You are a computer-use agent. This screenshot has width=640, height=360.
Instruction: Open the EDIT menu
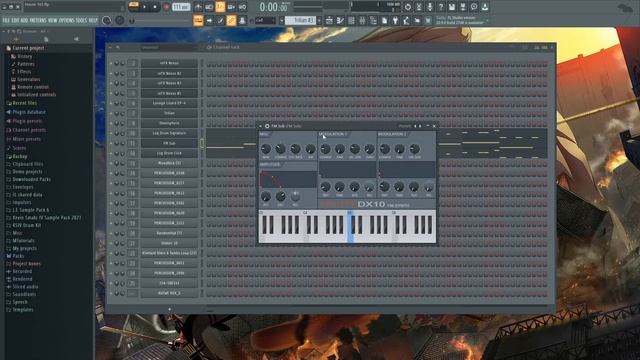[15, 20]
